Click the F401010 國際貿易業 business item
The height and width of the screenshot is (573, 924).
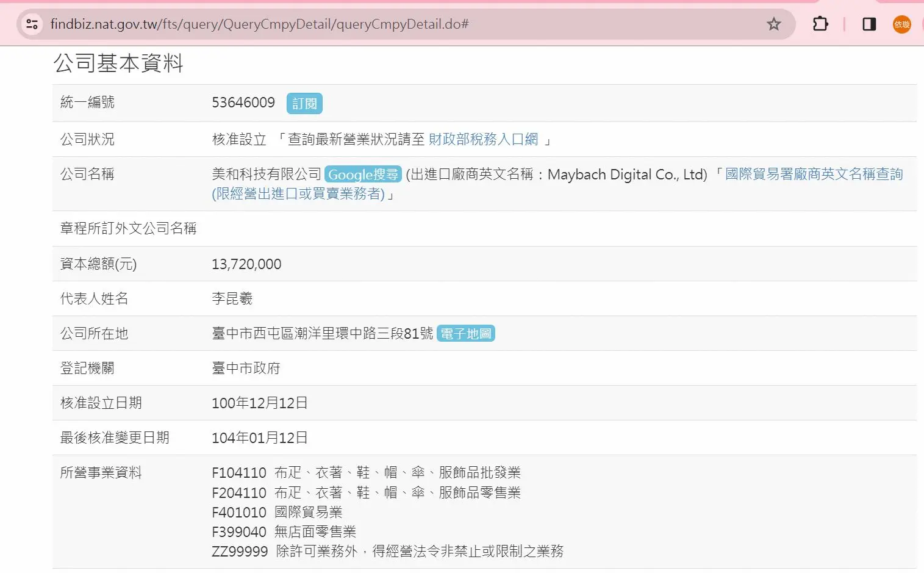point(277,513)
